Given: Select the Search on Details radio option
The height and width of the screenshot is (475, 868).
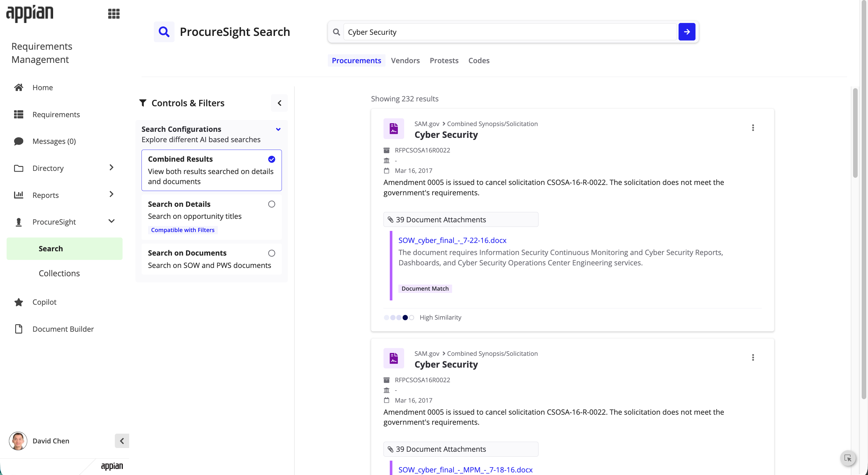Looking at the screenshot, I should 272,204.
